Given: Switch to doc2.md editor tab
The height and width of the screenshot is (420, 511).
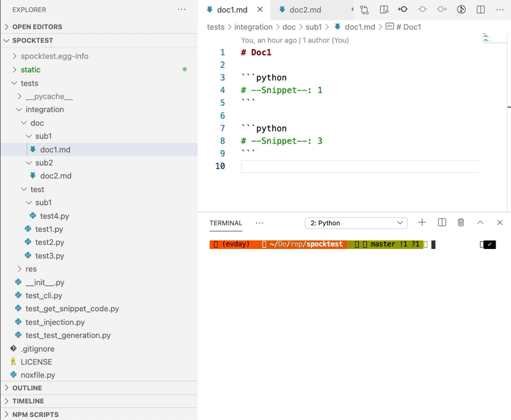Looking at the screenshot, I should [305, 10].
